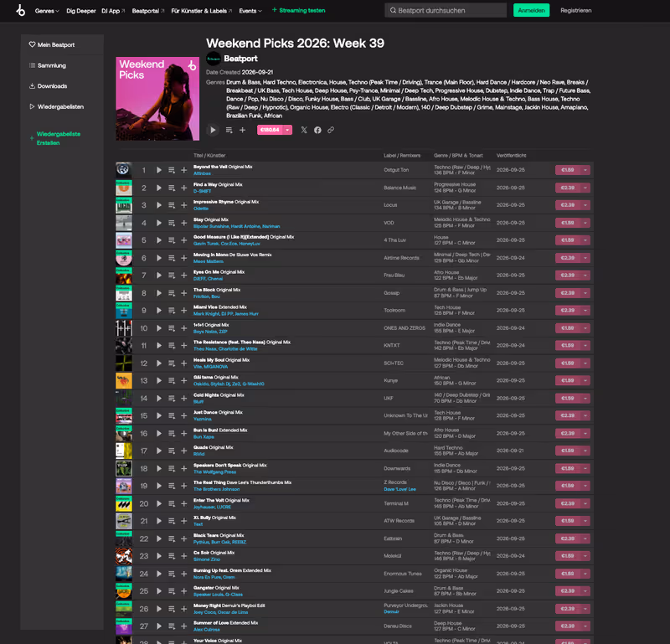Image resolution: width=670 pixels, height=644 pixels.
Task: Queue the track Eyes On Me
Action: click(x=172, y=276)
